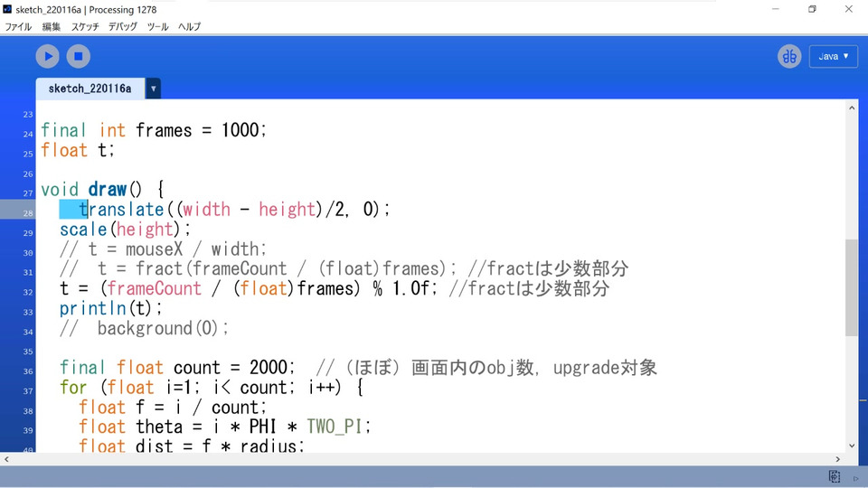Click the comment "upgrade対象"
Screen dimensions: 868x488
(605, 368)
